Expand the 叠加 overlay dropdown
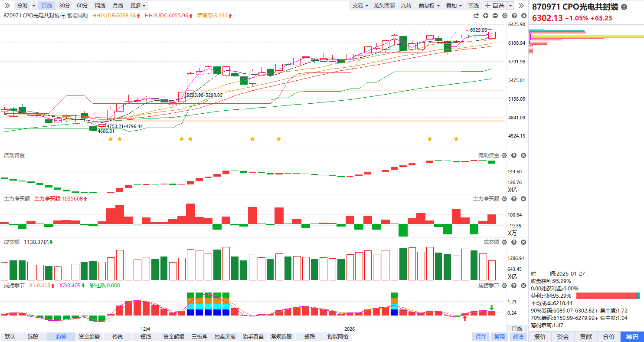Screen dimensions: 644x342 pyautogui.click(x=454, y=6)
